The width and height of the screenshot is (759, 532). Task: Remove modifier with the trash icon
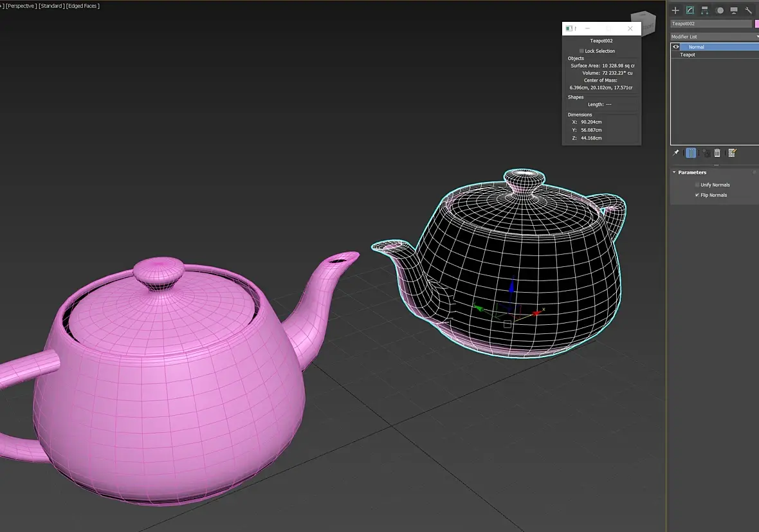pos(717,153)
